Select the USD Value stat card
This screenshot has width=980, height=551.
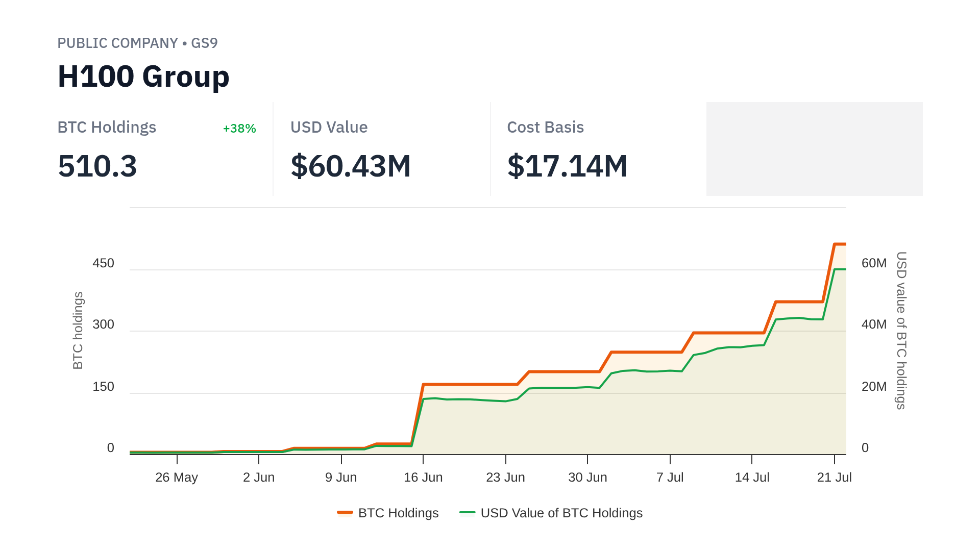point(381,149)
